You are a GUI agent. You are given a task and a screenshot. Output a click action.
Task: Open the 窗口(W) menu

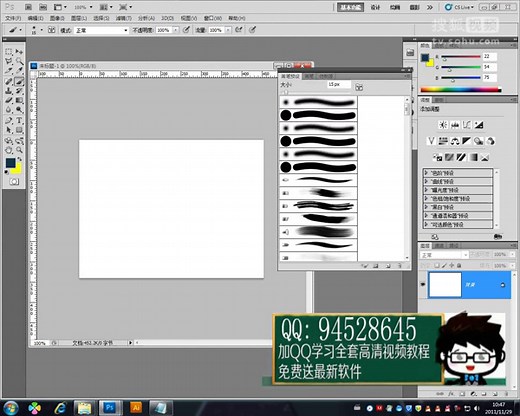click(213, 18)
